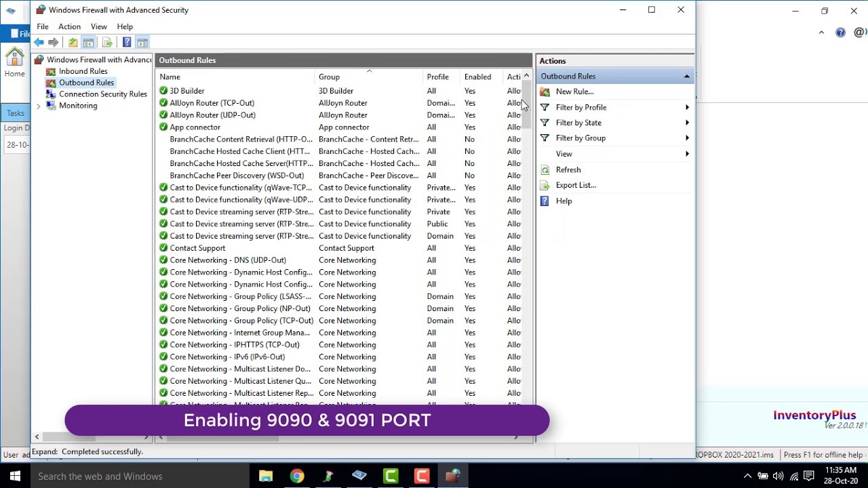Select the AllJoyn Router (TCP-Out) rule
The height and width of the screenshot is (488, 868).
(212, 103)
